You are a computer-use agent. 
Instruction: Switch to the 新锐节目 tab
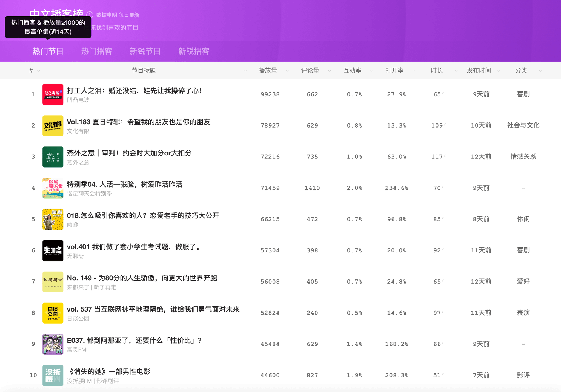[x=145, y=51]
